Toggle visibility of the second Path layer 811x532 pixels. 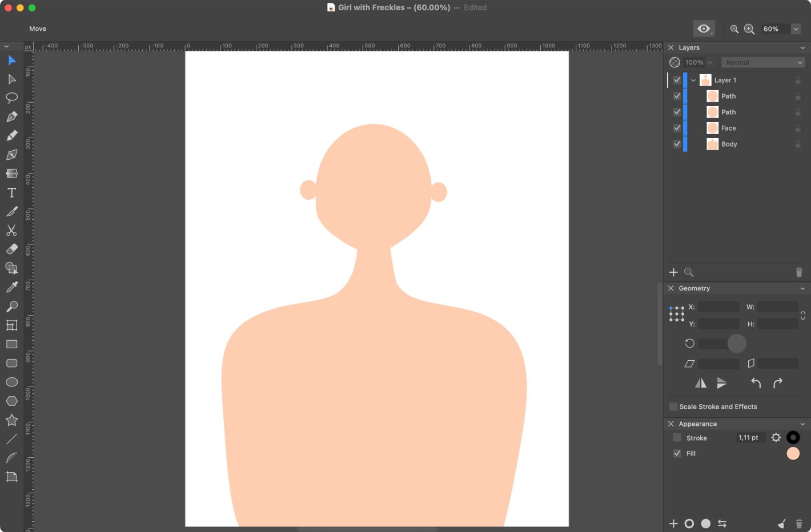click(x=677, y=112)
